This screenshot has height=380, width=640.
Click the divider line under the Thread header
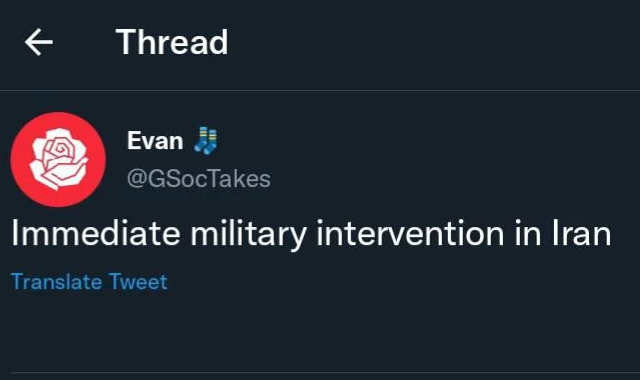point(320,90)
